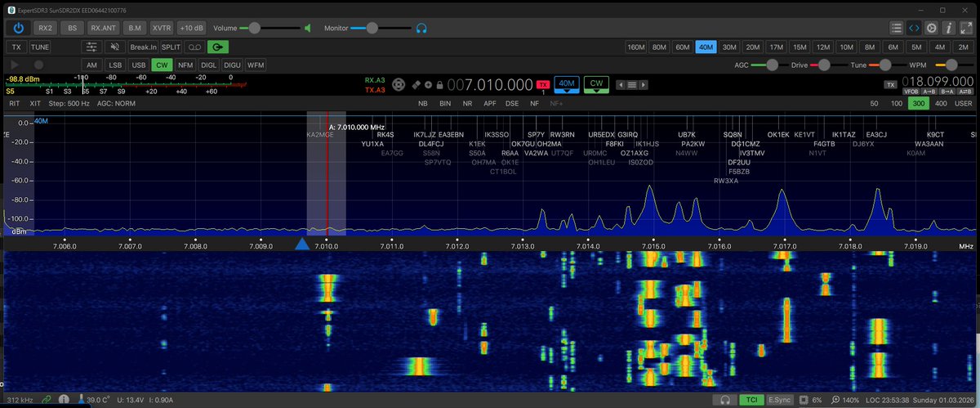
Task: Click the main frequency display 7.010.000
Action: (491, 84)
